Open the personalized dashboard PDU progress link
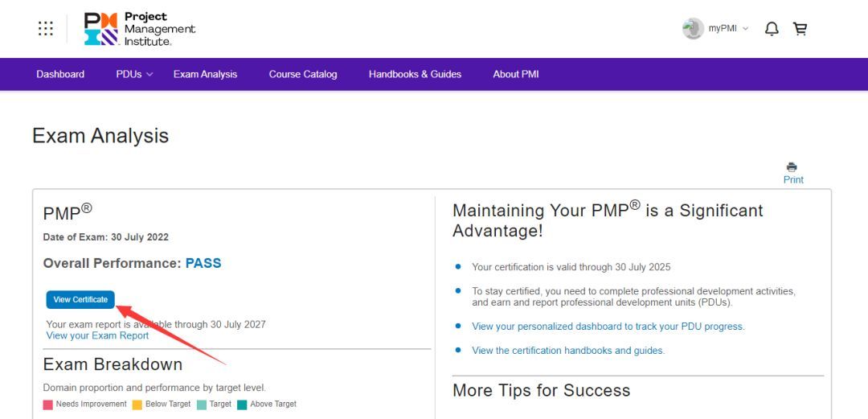The height and width of the screenshot is (419, 868). point(608,327)
